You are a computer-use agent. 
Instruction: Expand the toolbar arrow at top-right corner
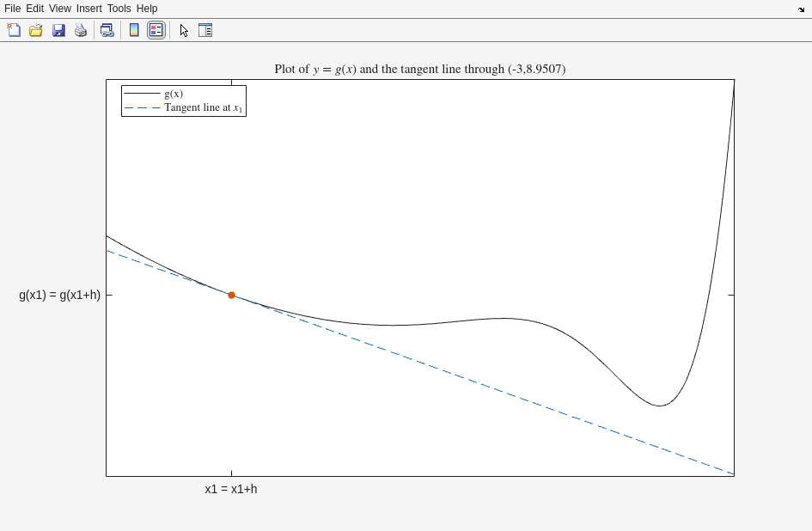click(801, 9)
